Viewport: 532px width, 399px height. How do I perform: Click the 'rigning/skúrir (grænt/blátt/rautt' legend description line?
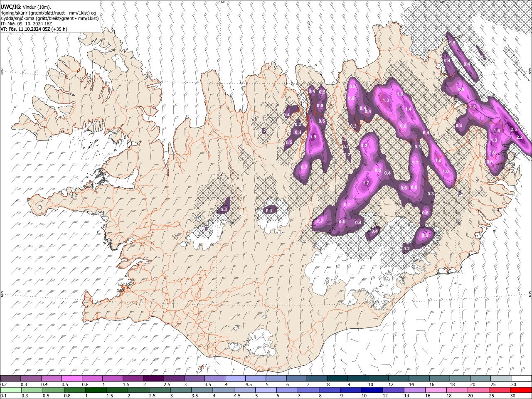click(48, 13)
